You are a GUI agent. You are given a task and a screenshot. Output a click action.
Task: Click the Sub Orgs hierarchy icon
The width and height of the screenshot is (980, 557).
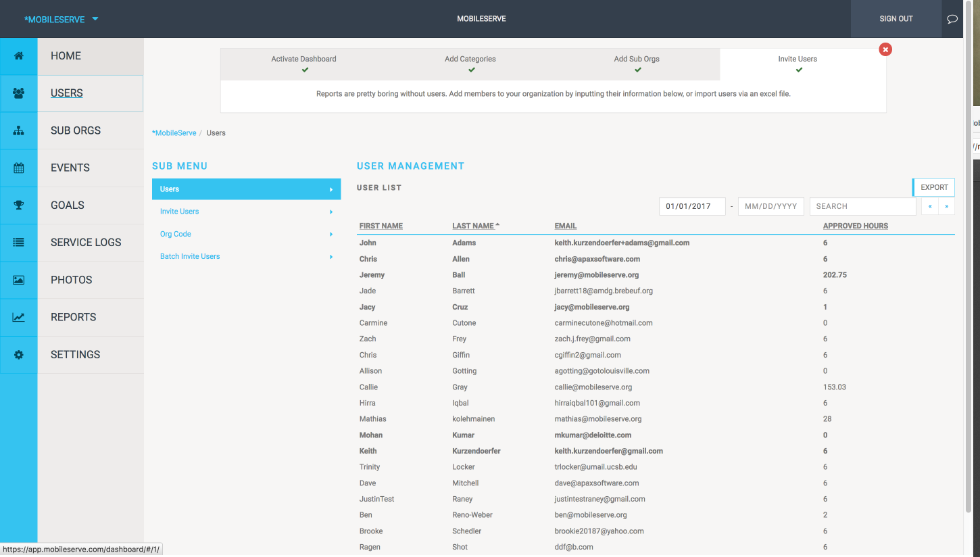(x=18, y=130)
